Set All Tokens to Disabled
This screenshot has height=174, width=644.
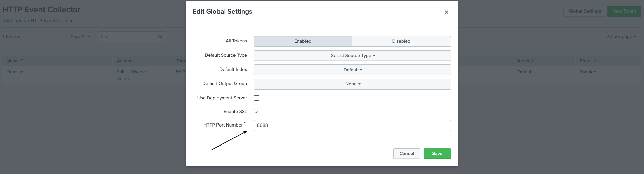click(401, 41)
